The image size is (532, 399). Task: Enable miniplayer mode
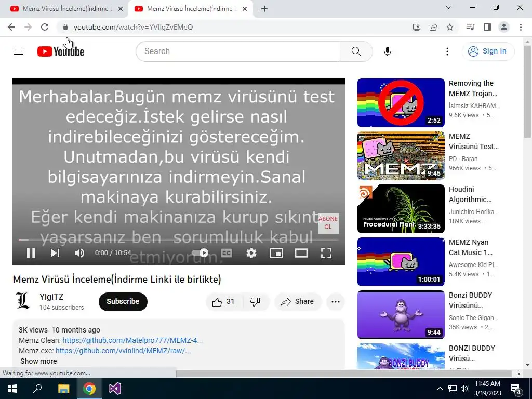pos(276,253)
